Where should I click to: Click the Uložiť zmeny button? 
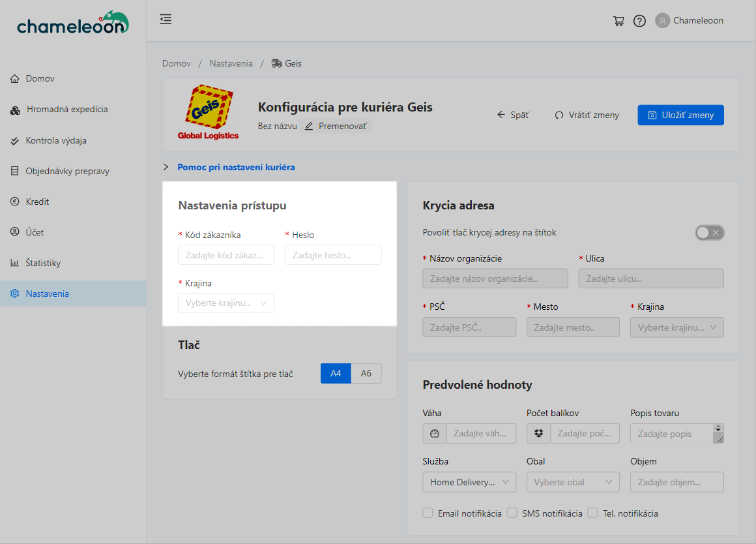[x=680, y=115]
